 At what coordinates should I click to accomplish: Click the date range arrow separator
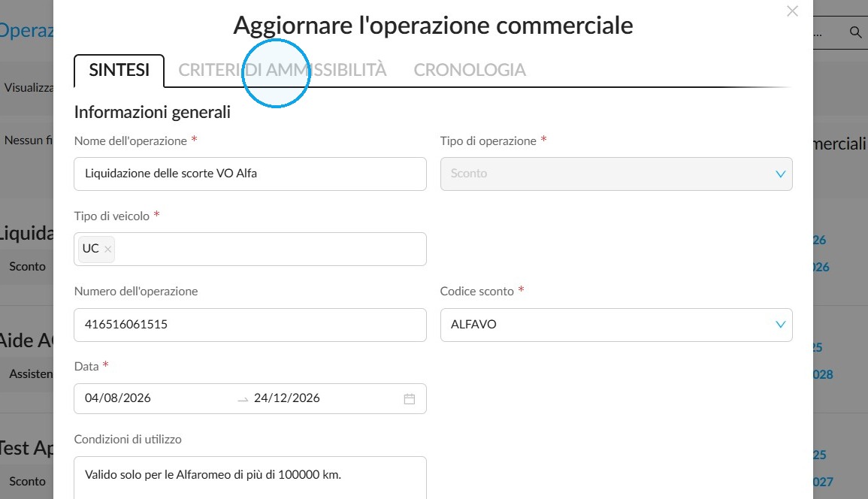tap(243, 399)
